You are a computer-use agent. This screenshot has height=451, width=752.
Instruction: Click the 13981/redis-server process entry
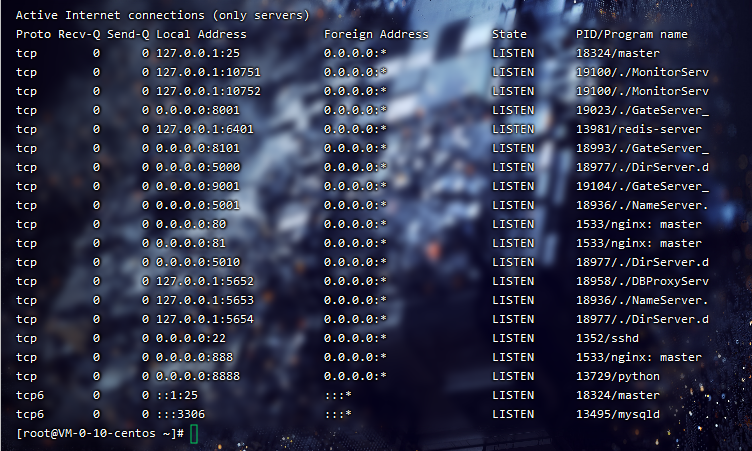click(x=625, y=129)
